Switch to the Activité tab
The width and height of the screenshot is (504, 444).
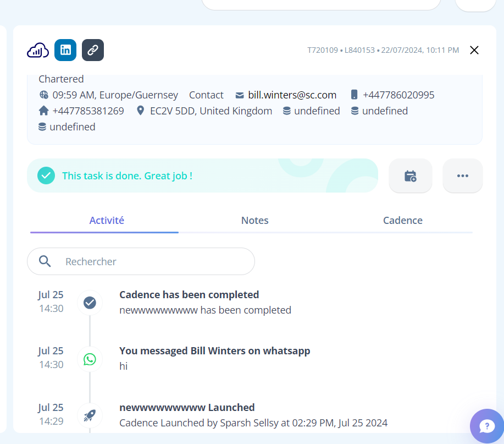tap(107, 221)
